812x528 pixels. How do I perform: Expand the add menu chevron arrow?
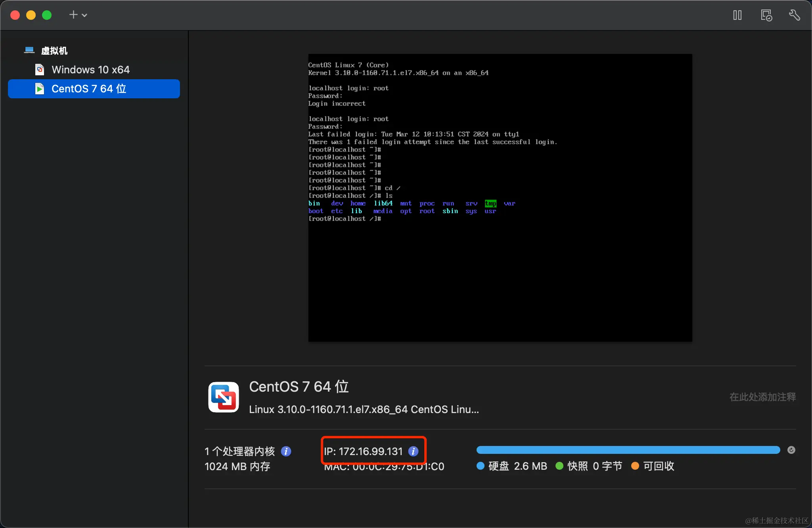point(84,15)
